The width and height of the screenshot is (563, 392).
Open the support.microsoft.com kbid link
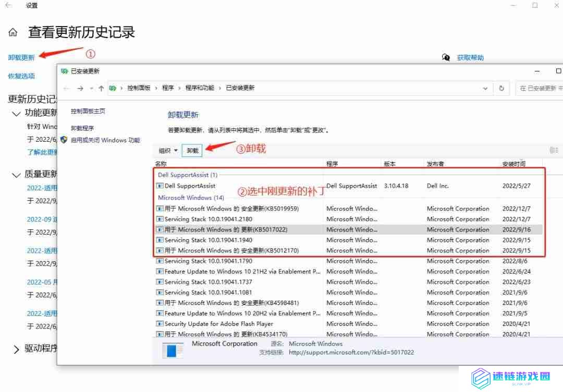point(351,352)
